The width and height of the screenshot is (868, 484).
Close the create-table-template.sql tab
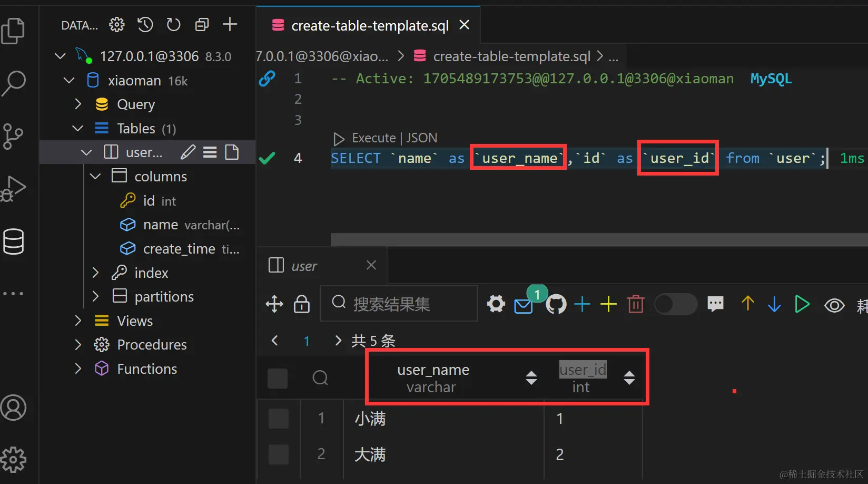[464, 25]
